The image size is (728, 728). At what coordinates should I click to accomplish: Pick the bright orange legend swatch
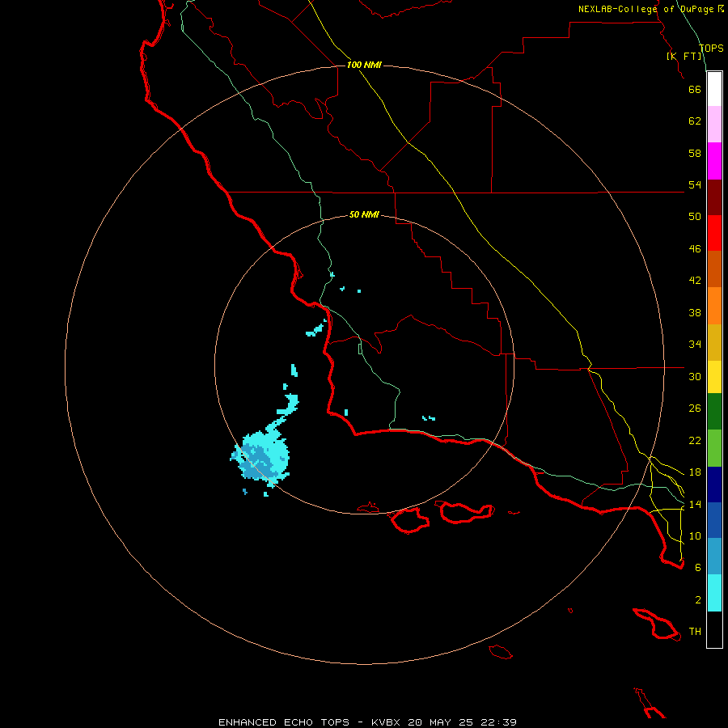point(714,306)
